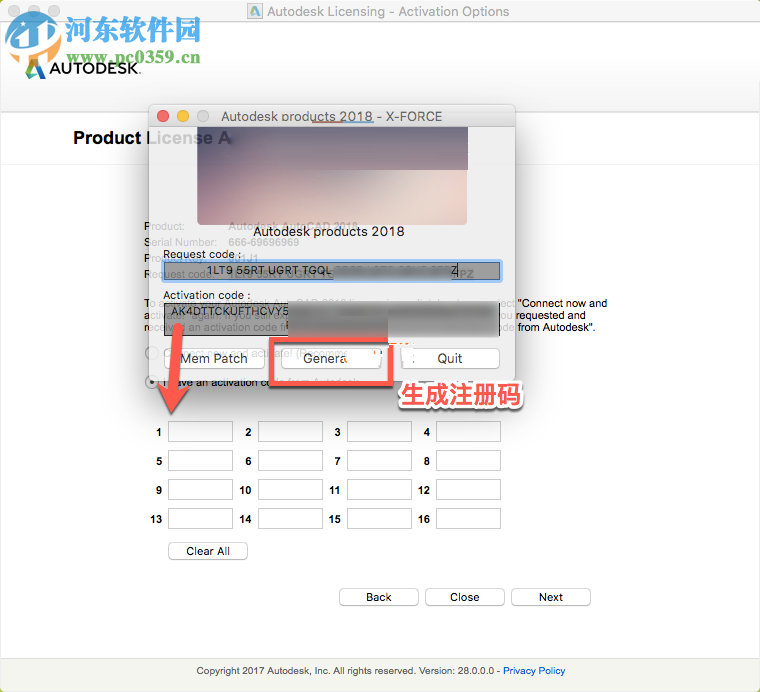The width and height of the screenshot is (760, 692).
Task: Focus activation code box 15
Action: pos(379,519)
